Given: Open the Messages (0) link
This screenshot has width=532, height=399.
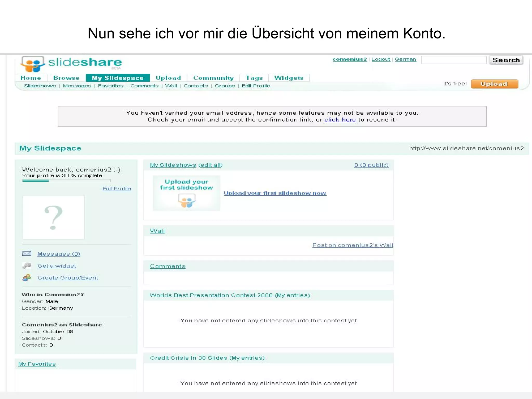Looking at the screenshot, I should [59, 254].
